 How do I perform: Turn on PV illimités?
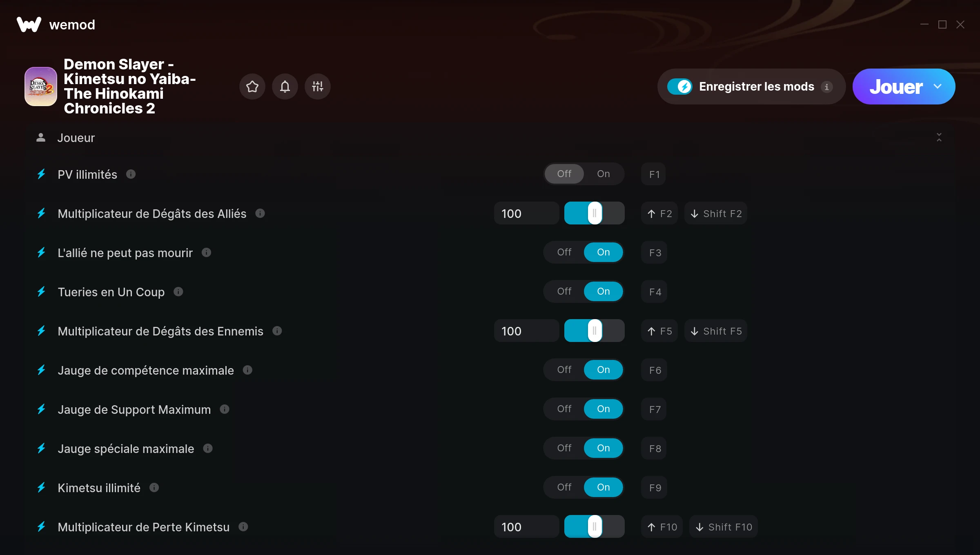603,174
